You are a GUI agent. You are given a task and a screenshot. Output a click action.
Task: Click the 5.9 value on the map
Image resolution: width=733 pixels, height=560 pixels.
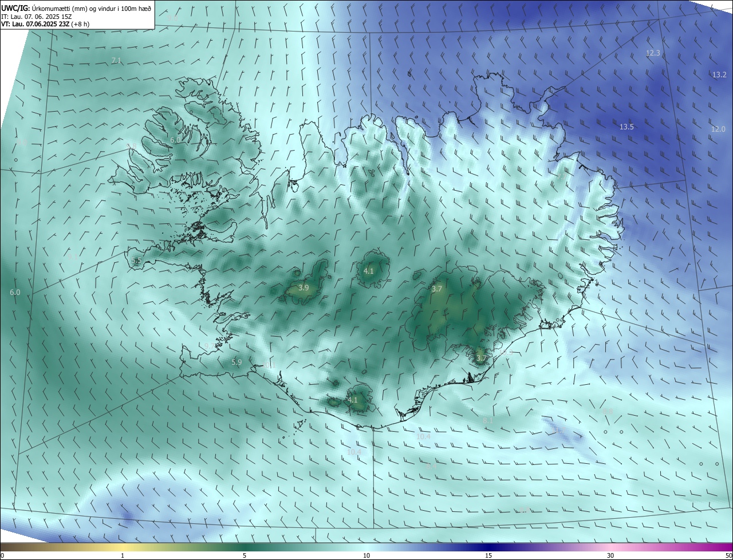tap(237, 362)
